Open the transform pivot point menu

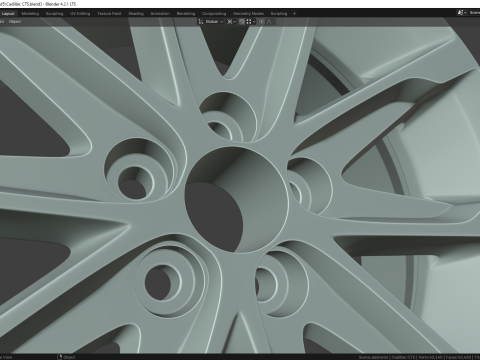[x=229, y=22]
